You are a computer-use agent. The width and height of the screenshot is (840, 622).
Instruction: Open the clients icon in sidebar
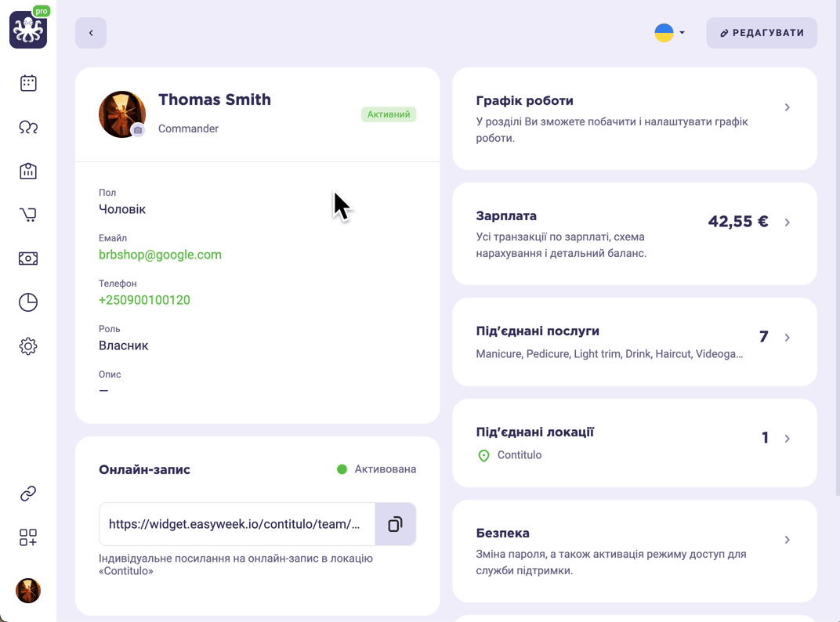(x=28, y=127)
